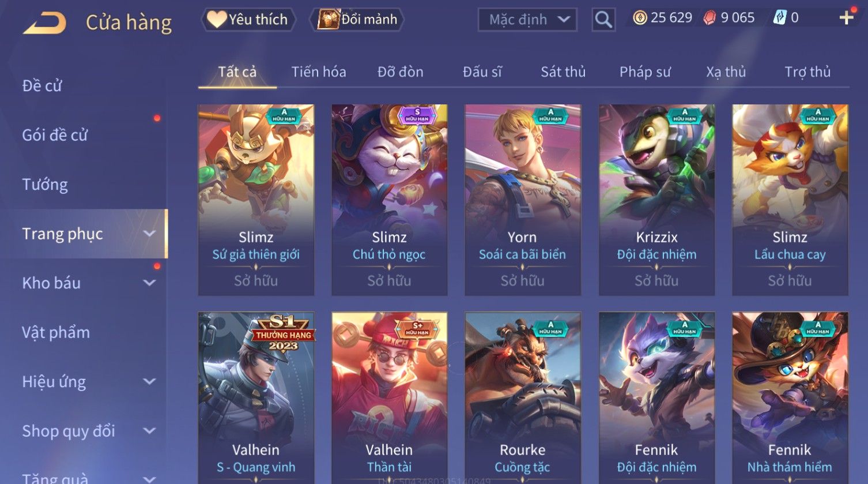Open the Mặc định sort dropdown

527,20
